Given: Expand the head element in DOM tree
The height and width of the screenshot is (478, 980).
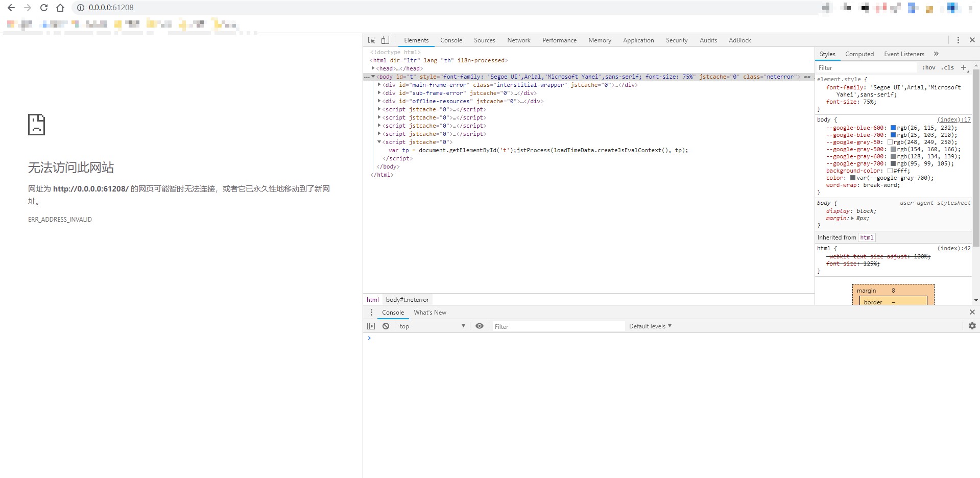Looking at the screenshot, I should (x=373, y=68).
